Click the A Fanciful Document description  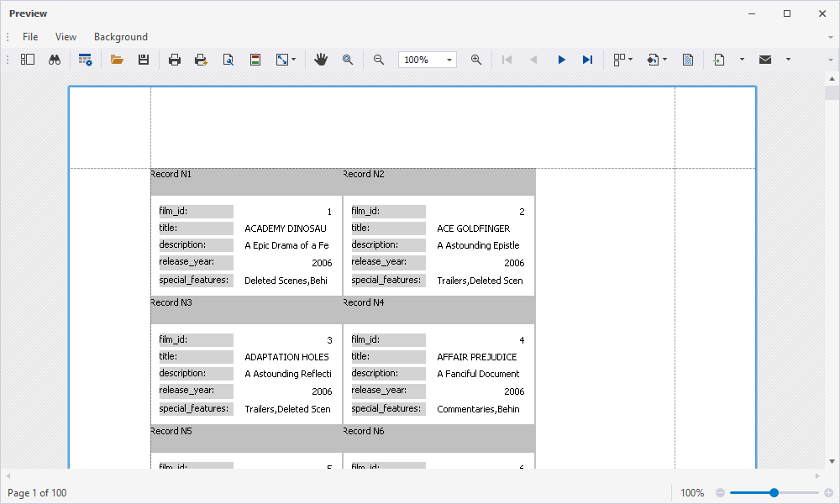tap(478, 374)
